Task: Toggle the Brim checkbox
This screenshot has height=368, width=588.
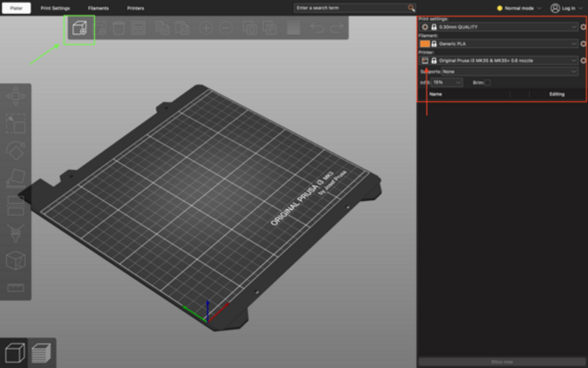Action: coord(487,82)
